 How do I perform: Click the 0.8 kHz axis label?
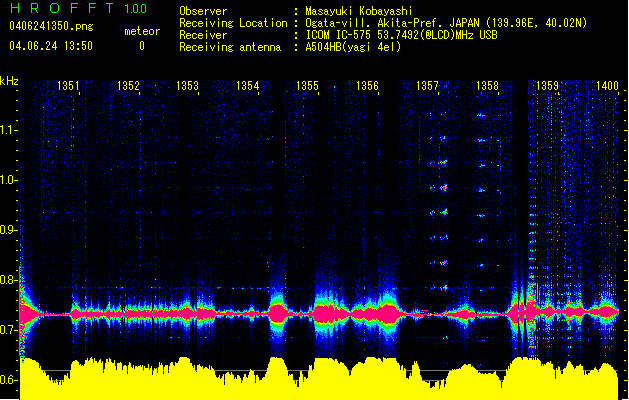[8, 280]
